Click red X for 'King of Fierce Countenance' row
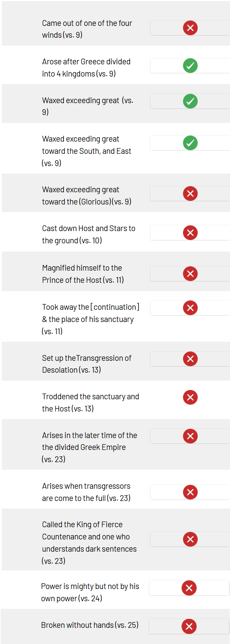The width and height of the screenshot is (230, 644). (x=190, y=539)
